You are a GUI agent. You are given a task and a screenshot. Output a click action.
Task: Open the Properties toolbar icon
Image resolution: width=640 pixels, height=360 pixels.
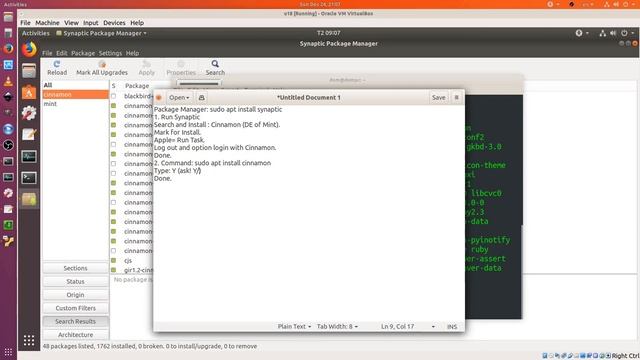[181, 64]
